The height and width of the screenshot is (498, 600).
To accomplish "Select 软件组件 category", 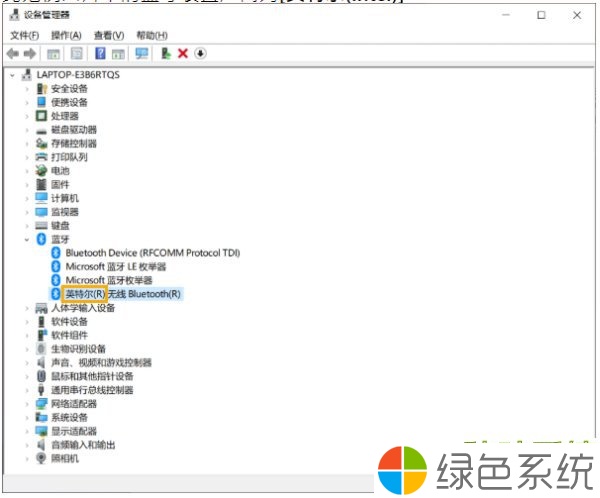I will coord(69,335).
